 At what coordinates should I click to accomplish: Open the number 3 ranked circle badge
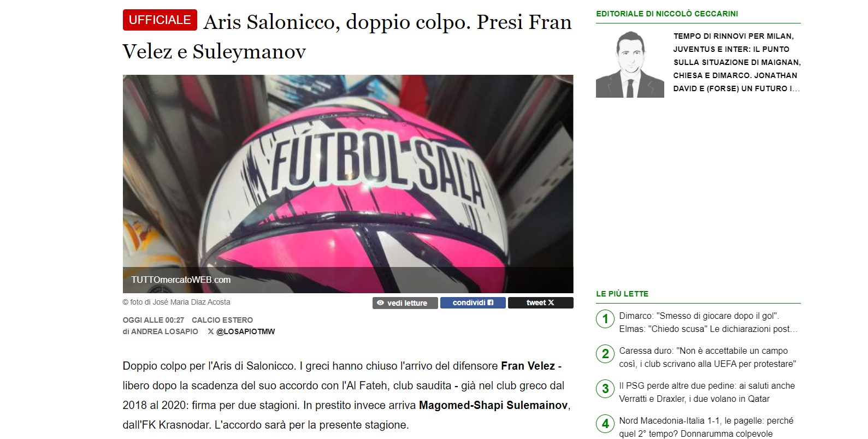tap(605, 389)
